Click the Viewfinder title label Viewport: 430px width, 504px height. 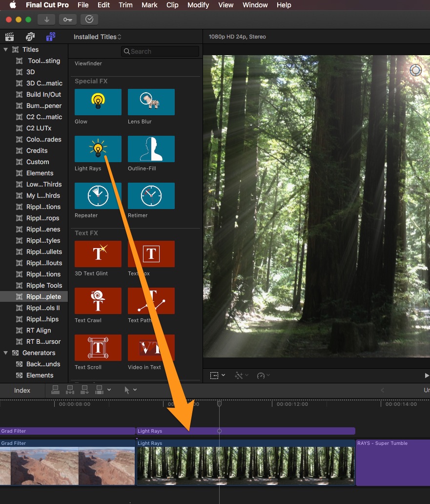point(88,63)
